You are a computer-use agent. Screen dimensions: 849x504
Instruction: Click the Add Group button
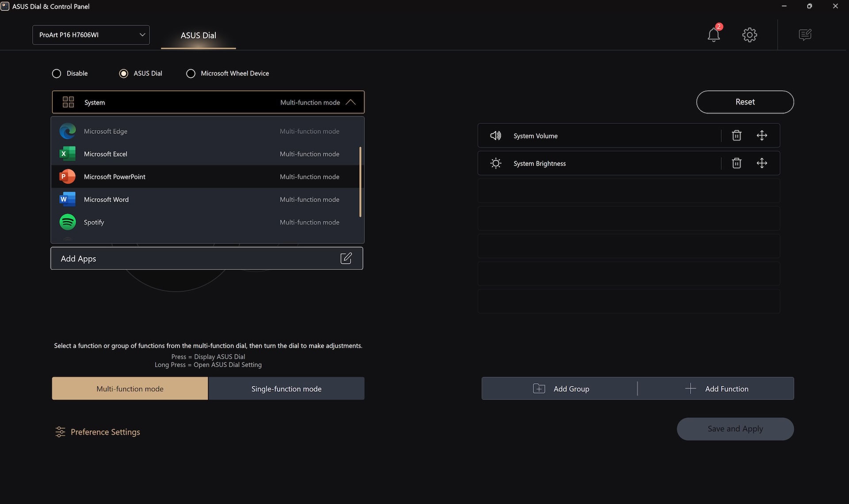(x=560, y=389)
